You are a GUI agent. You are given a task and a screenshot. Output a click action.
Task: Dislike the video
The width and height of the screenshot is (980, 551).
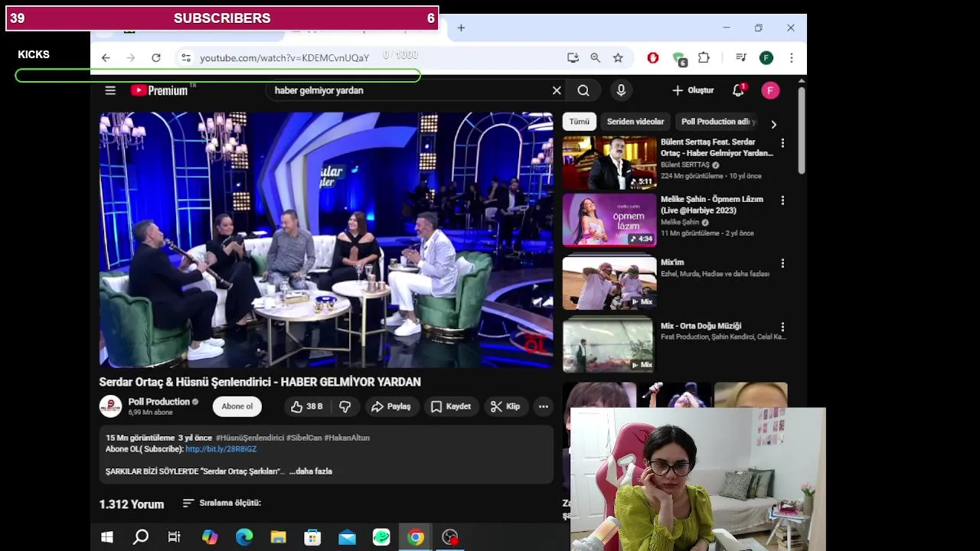click(x=345, y=406)
